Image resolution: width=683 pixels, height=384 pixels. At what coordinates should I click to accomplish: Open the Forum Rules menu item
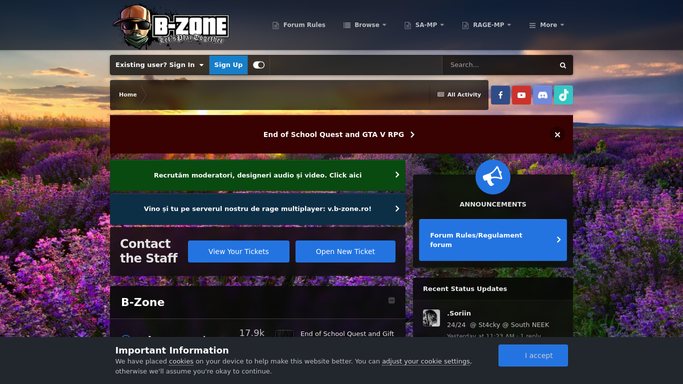[299, 25]
